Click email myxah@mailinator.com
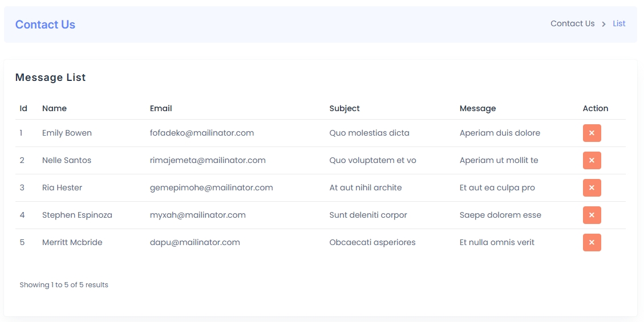This screenshot has width=644, height=322. coord(197,215)
